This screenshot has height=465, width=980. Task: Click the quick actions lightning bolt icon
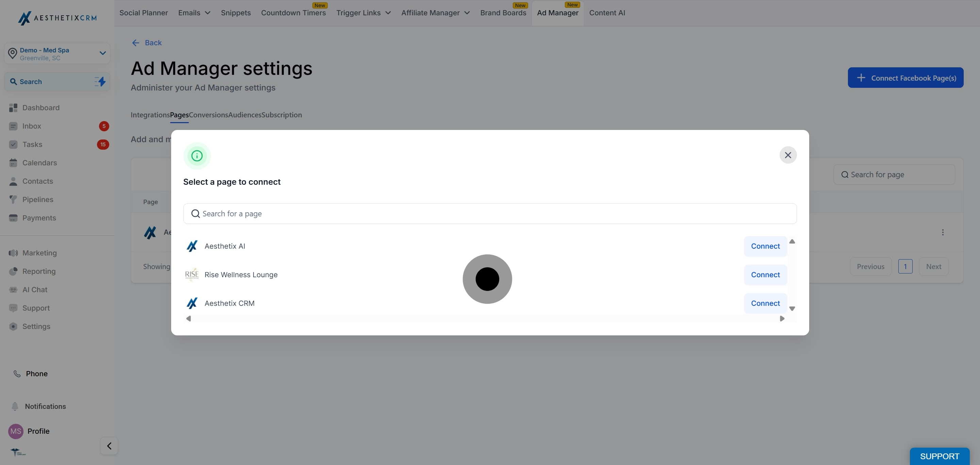[x=100, y=81]
